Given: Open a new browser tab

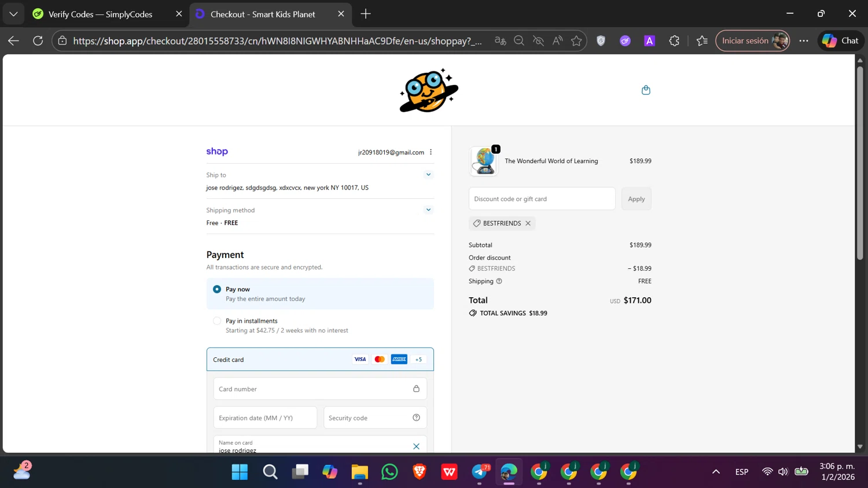Looking at the screenshot, I should [x=366, y=14].
